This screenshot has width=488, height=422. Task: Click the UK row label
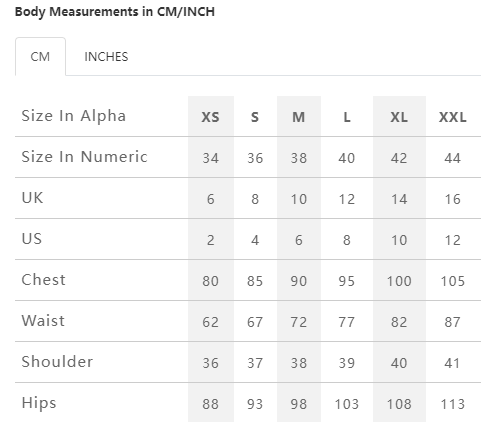(x=32, y=198)
